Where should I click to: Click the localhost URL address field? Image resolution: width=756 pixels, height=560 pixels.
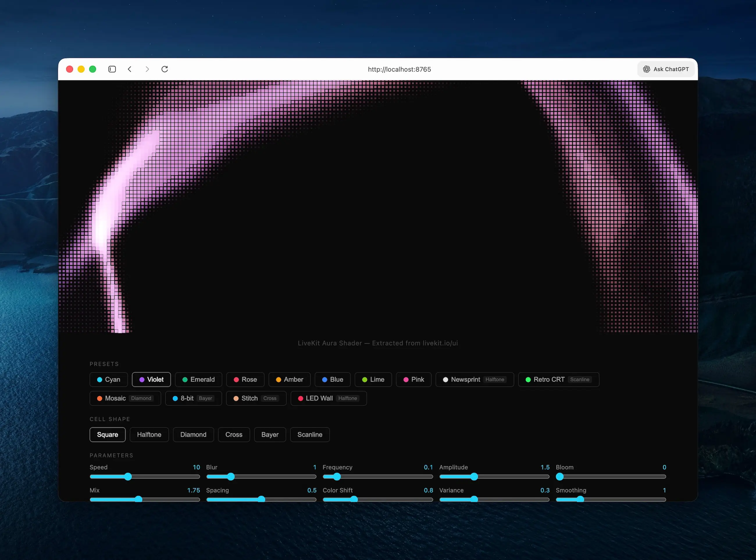(399, 69)
